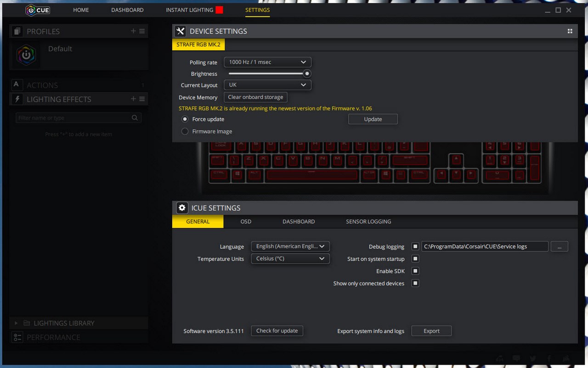Select the Default profile hexagon icon
The image size is (588, 368).
click(x=26, y=55)
